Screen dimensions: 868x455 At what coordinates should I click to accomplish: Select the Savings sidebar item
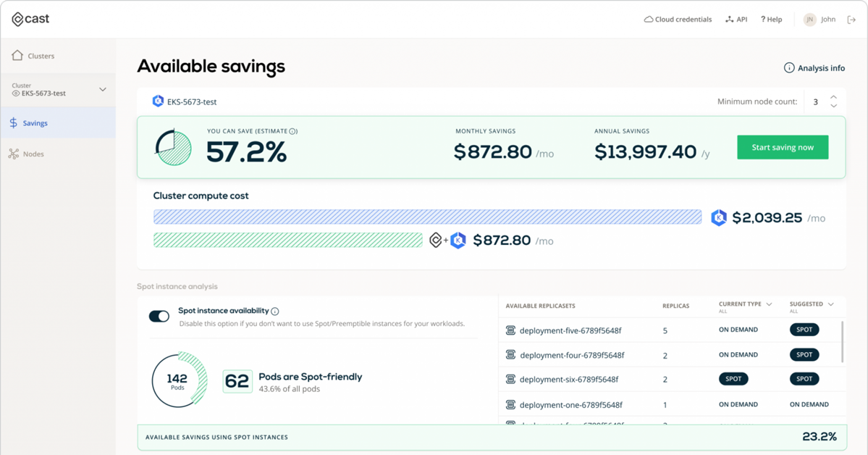pyautogui.click(x=58, y=122)
